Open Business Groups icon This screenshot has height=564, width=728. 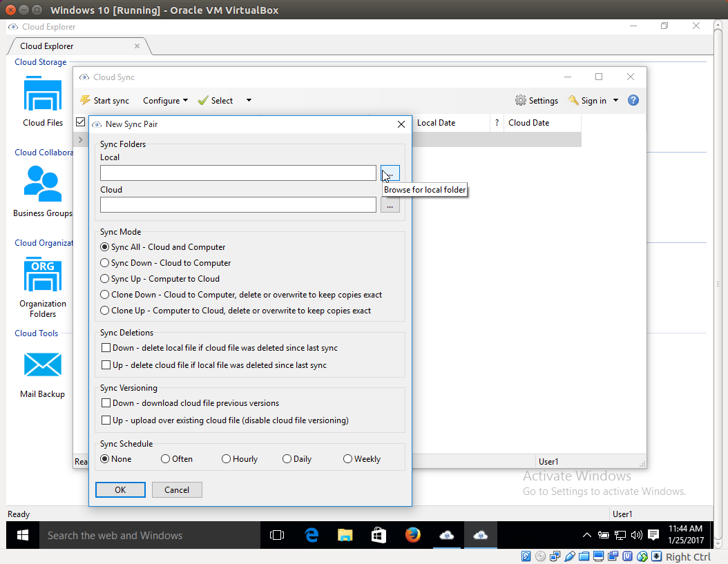(x=43, y=184)
